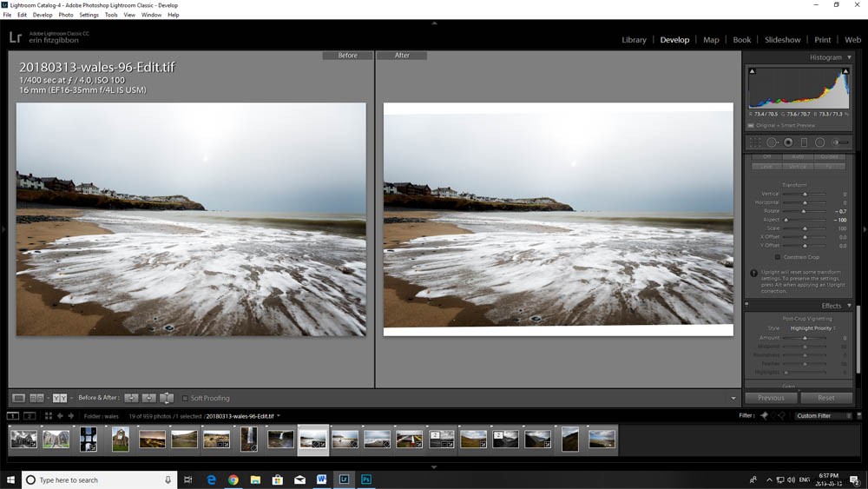Screen dimensions: 868x489
Task: Adjust the Transform Scale slider
Action: [805, 228]
